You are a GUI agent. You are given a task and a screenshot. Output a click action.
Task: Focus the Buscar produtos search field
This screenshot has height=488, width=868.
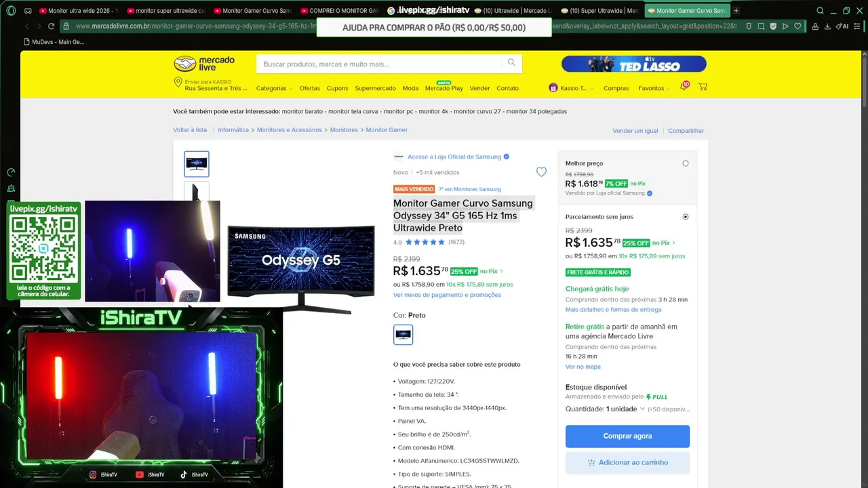[x=378, y=64]
